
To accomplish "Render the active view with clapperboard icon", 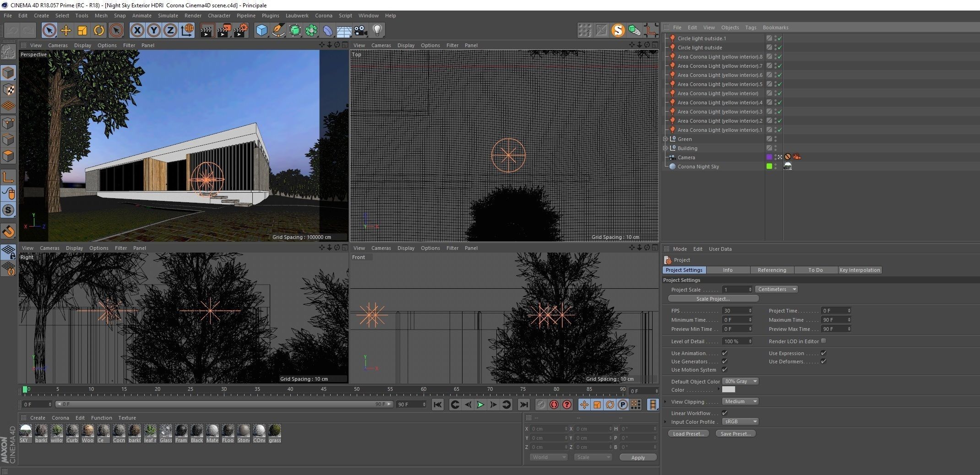I will click(207, 31).
